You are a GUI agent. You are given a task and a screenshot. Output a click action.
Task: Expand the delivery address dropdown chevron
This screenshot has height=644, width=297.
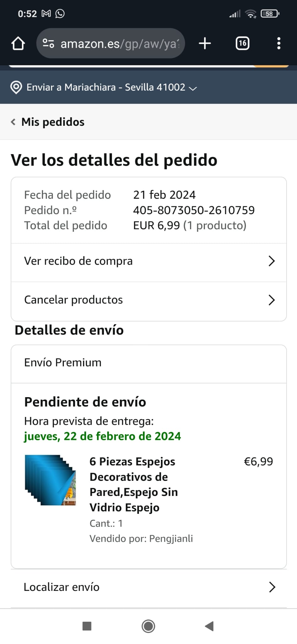pos(193,88)
